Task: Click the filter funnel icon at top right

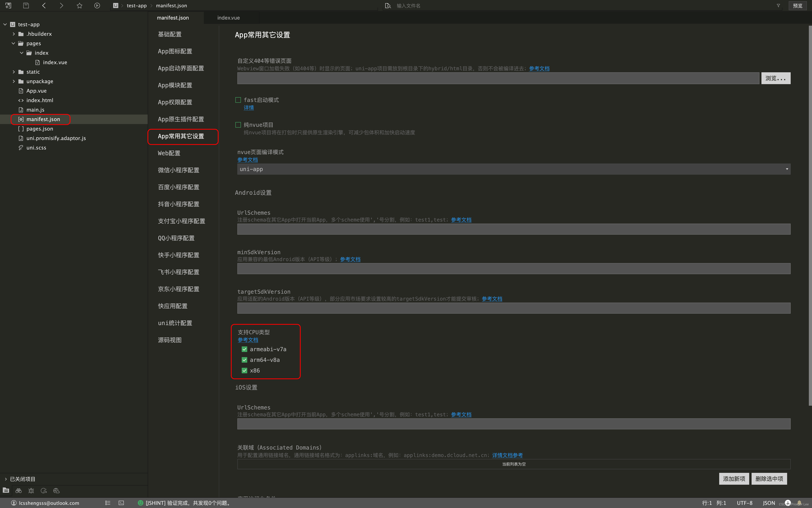Action: click(778, 6)
